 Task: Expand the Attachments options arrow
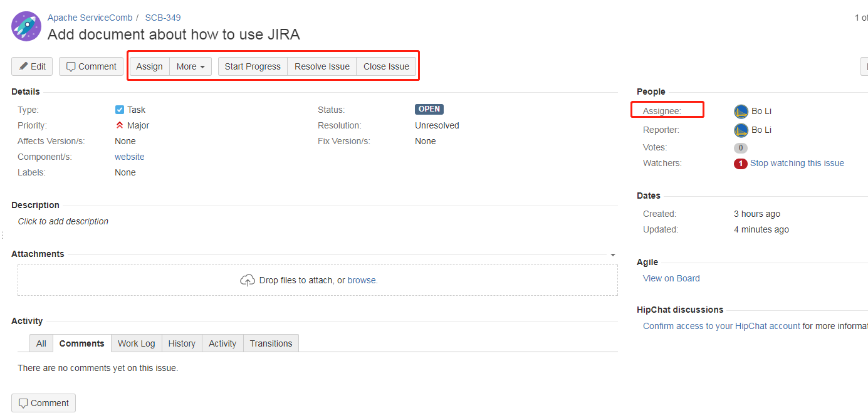(x=612, y=255)
